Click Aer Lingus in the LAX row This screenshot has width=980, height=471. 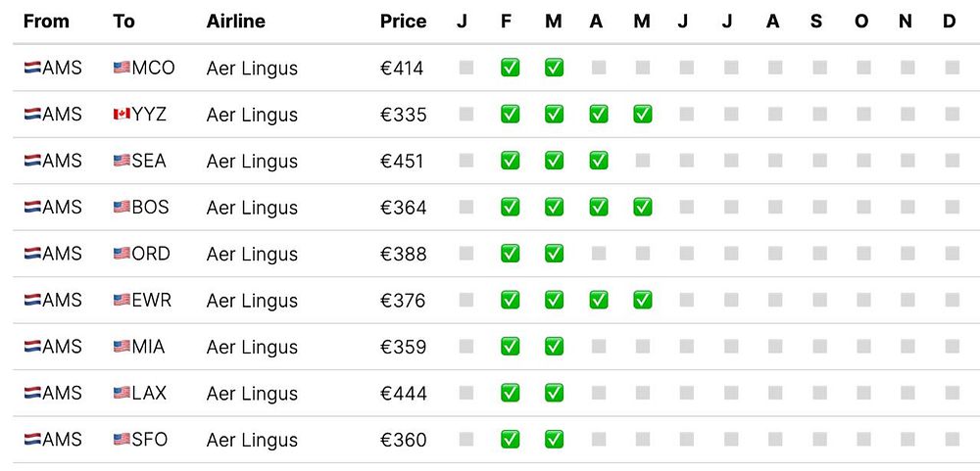click(252, 393)
